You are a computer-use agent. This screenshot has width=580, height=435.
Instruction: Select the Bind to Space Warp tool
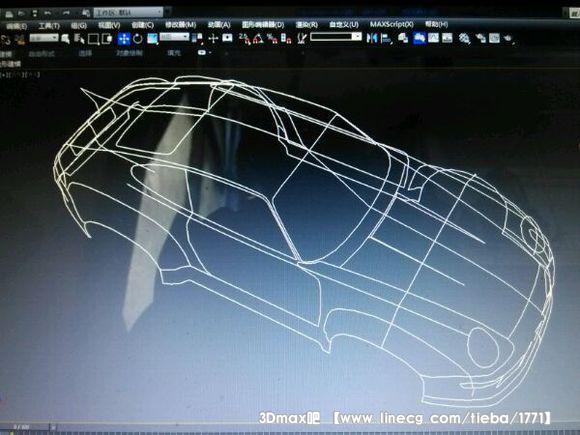pyautogui.click(x=20, y=39)
